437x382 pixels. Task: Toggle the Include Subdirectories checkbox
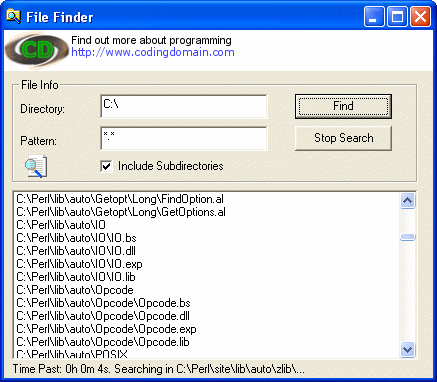(x=106, y=166)
